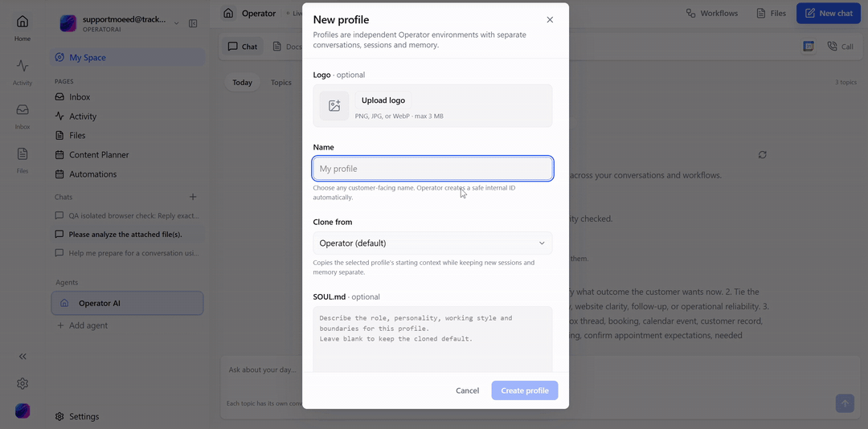
Task: Click Create profile button
Action: [x=525, y=390]
